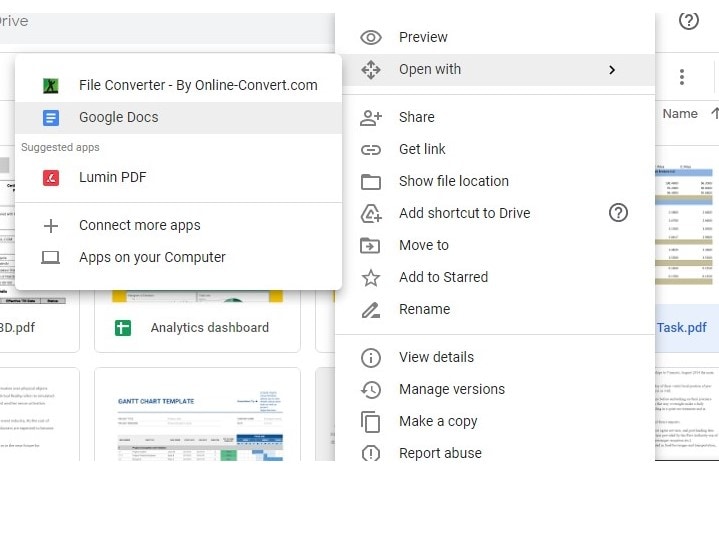Choose Move to in the context menu

tap(424, 245)
